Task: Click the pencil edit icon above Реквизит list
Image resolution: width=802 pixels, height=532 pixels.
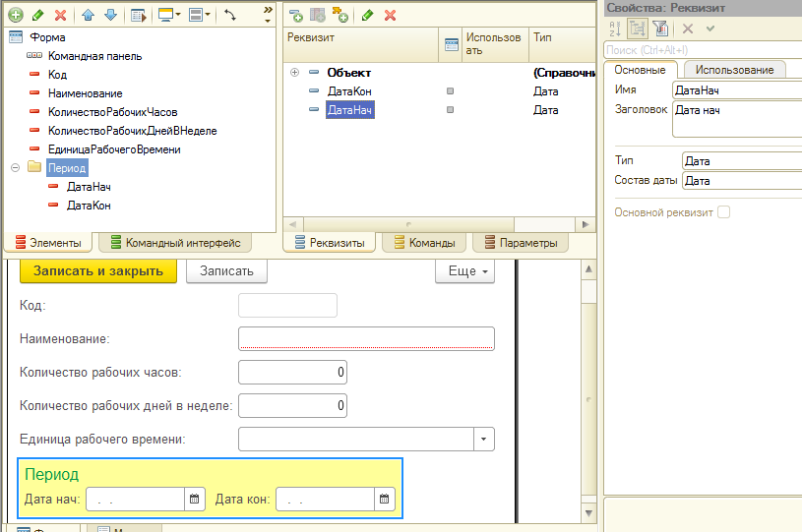Action: pos(367,15)
